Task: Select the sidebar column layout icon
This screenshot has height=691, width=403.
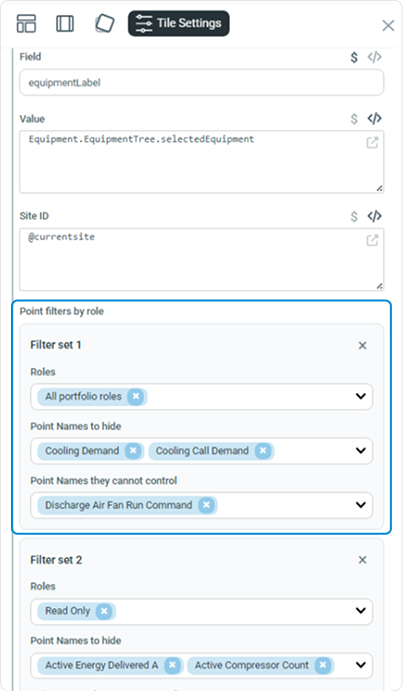Action: pyautogui.click(x=65, y=23)
